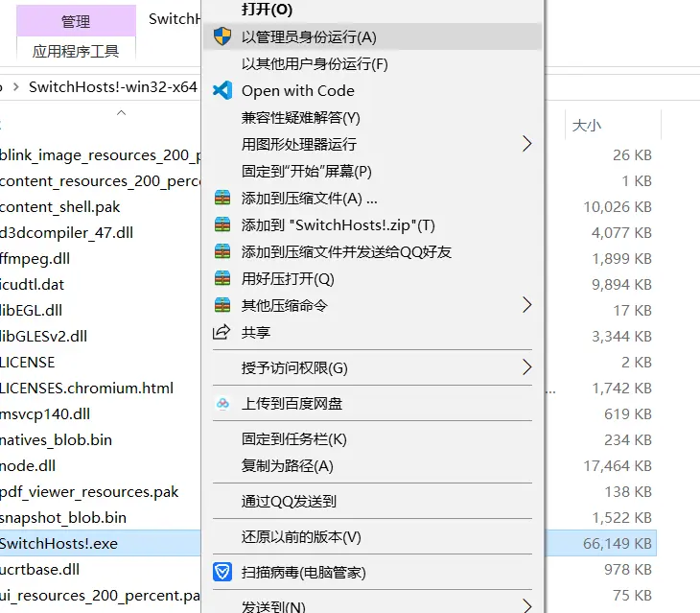This screenshot has width=700, height=613.
Task: Expand the 用图形处理器运行 submenu arrow
Action: tap(526, 144)
